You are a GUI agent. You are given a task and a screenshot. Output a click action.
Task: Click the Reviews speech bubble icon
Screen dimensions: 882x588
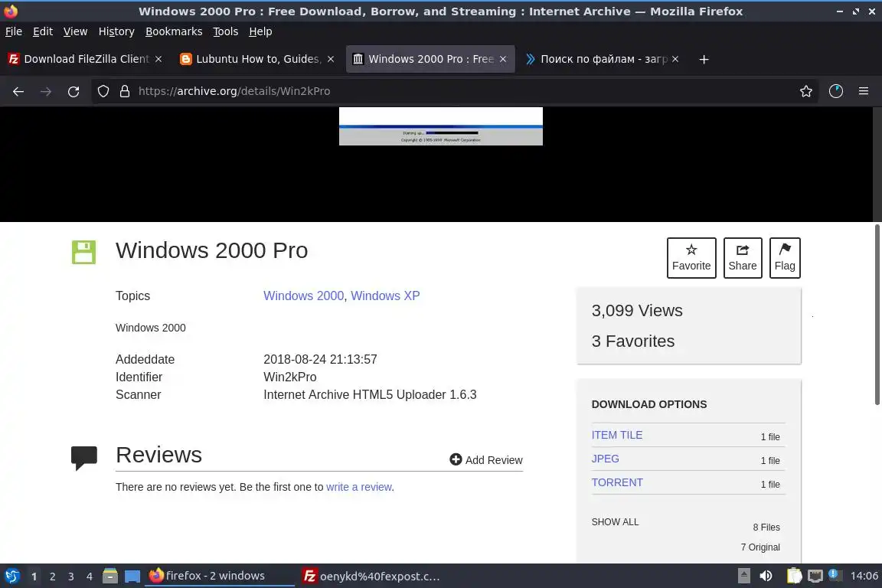point(84,458)
